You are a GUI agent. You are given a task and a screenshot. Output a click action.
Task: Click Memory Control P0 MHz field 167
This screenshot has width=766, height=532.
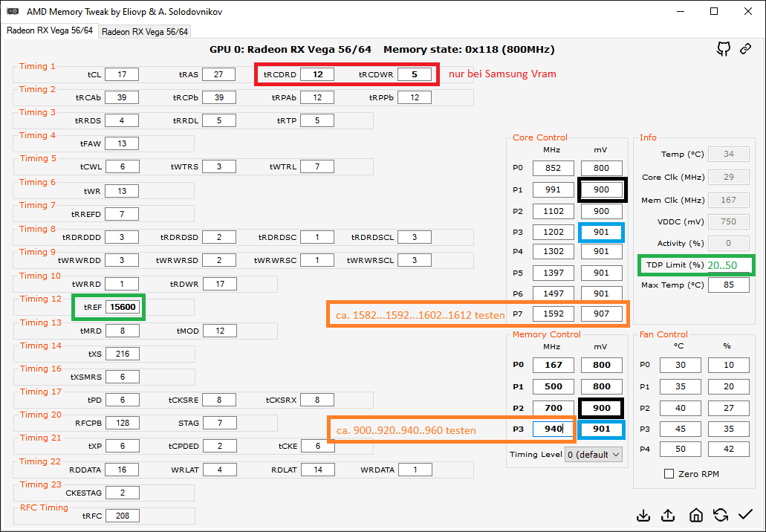click(553, 364)
